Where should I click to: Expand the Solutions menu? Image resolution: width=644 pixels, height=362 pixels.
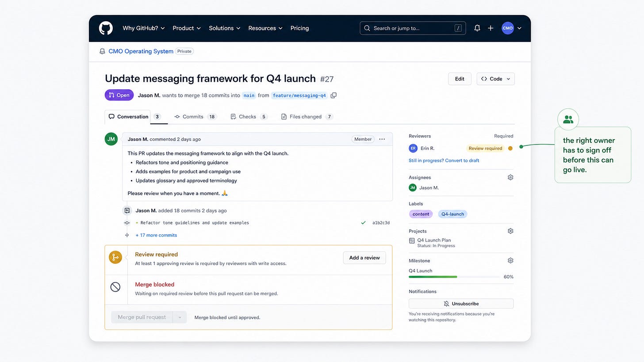(x=225, y=28)
